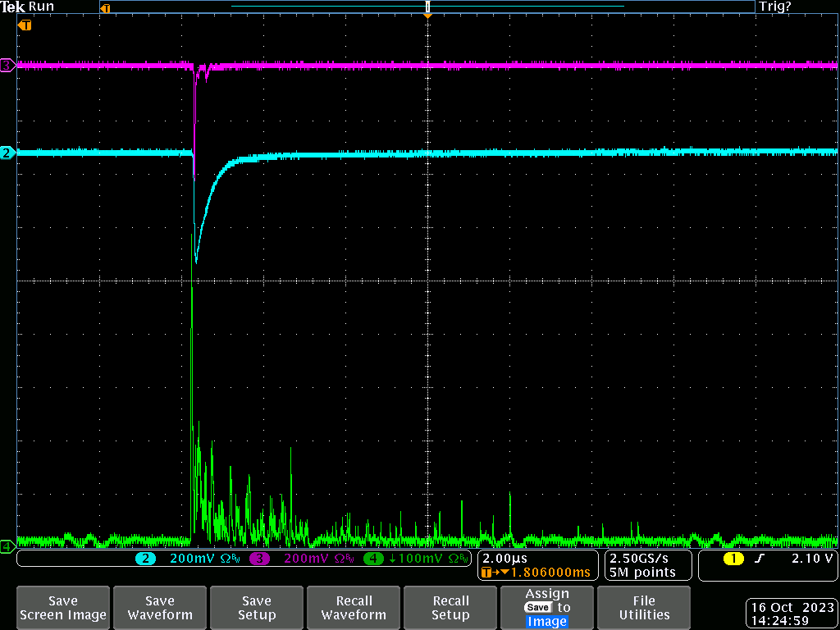This screenshot has width=840, height=630.
Task: Open the Recall Setup options
Action: tap(450, 608)
